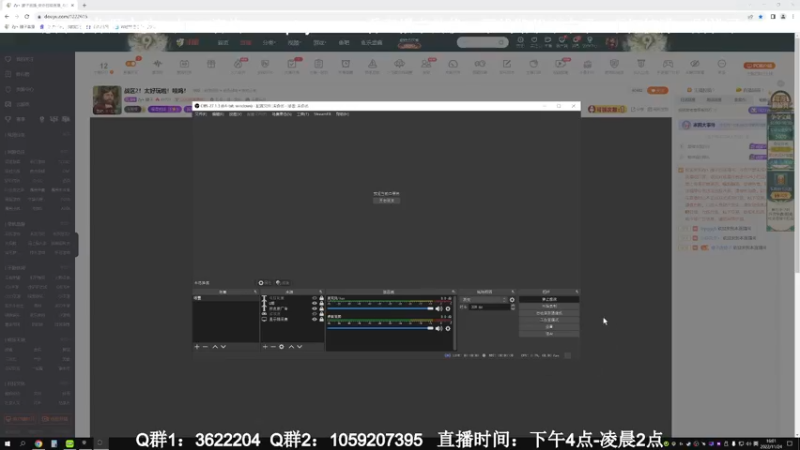This screenshot has width=800, height=450.
Task: Open the Edit menu in OBS
Action: pyautogui.click(x=218, y=114)
